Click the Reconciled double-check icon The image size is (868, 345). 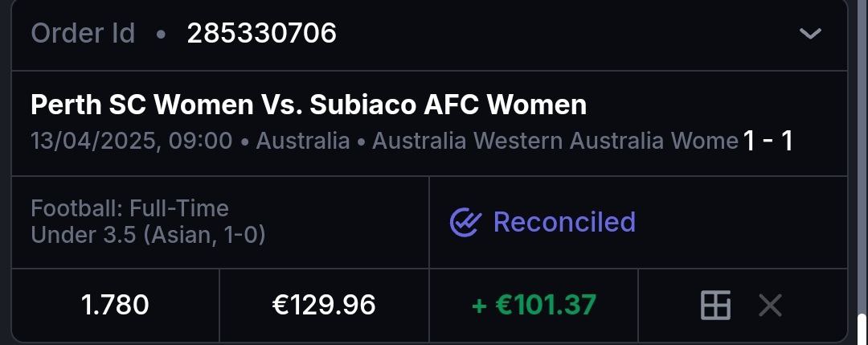click(x=465, y=222)
